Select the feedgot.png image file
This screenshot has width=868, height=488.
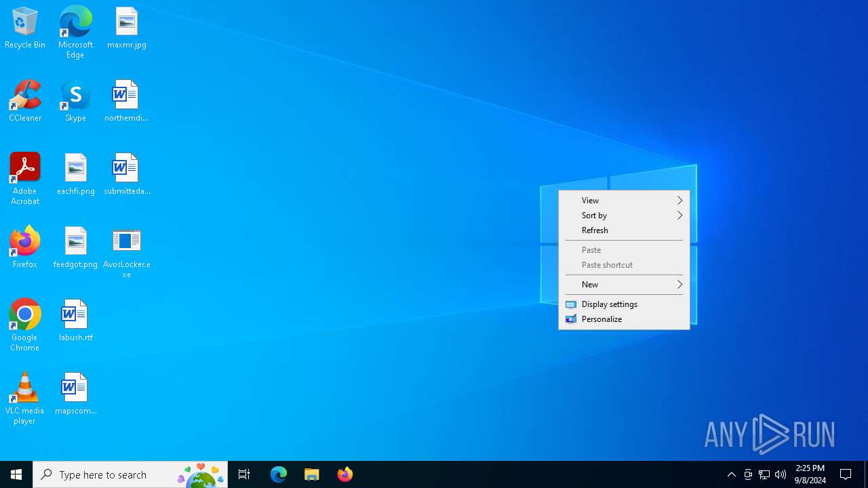pyautogui.click(x=75, y=248)
